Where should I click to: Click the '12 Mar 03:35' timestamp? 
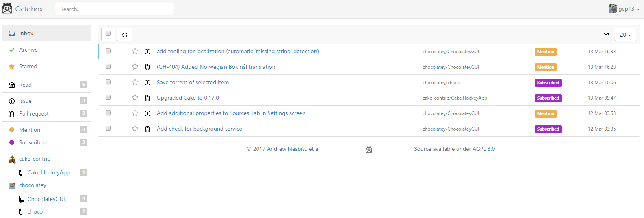602,129
